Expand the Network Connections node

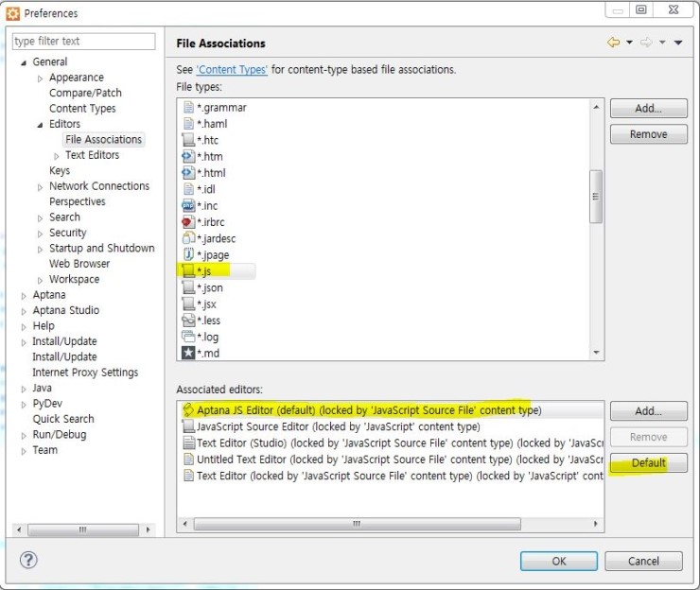tap(40, 187)
